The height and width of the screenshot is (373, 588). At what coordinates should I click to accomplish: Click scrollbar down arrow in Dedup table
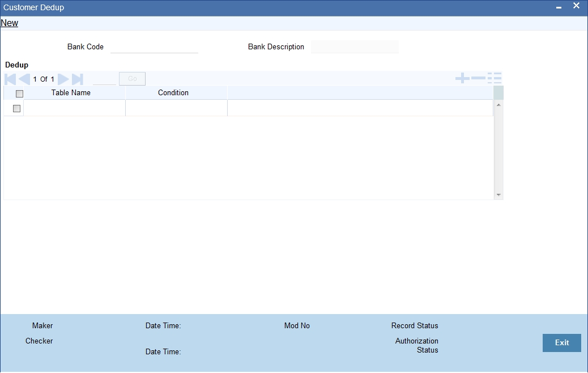[498, 195]
